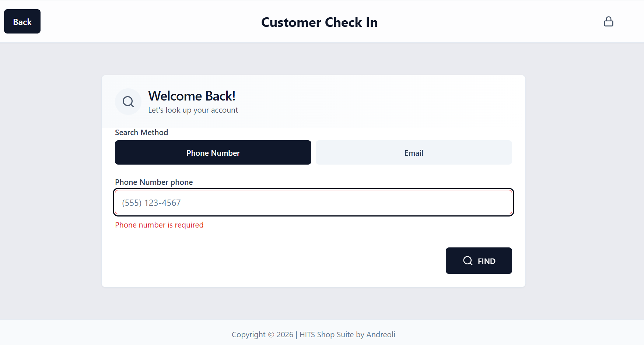
Task: Click the (555) 123-4567 placeholder text
Action: (151, 203)
